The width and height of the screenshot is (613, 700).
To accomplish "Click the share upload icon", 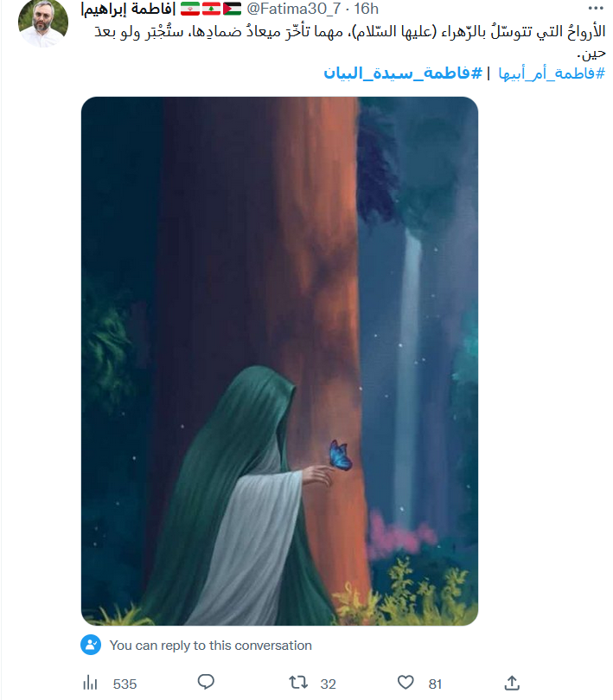I will (x=512, y=683).
